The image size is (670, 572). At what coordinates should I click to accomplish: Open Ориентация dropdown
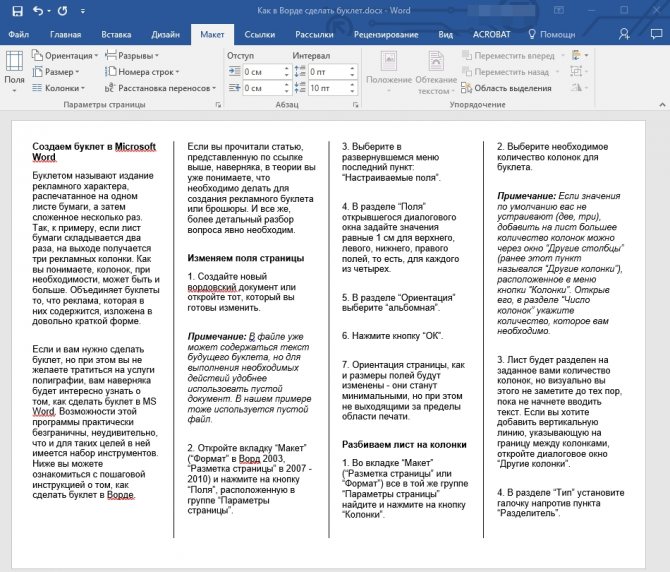point(65,56)
